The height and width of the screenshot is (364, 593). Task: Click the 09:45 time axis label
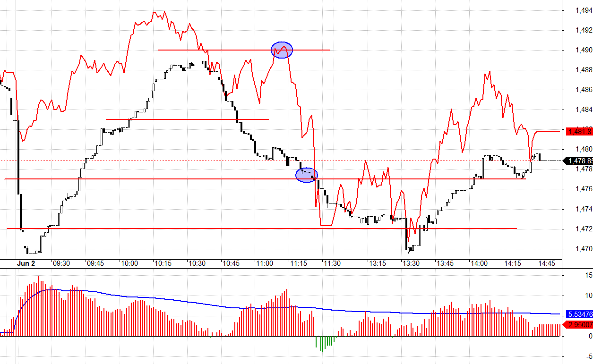pyautogui.click(x=95, y=263)
